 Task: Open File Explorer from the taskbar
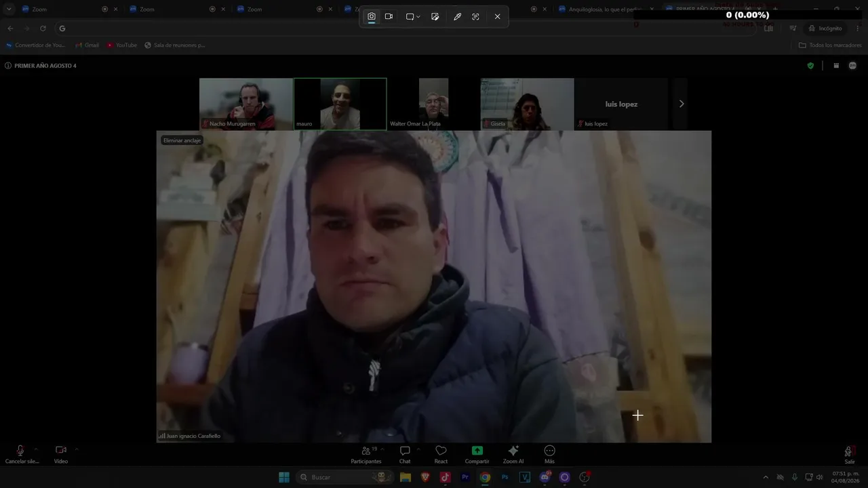[406, 477]
